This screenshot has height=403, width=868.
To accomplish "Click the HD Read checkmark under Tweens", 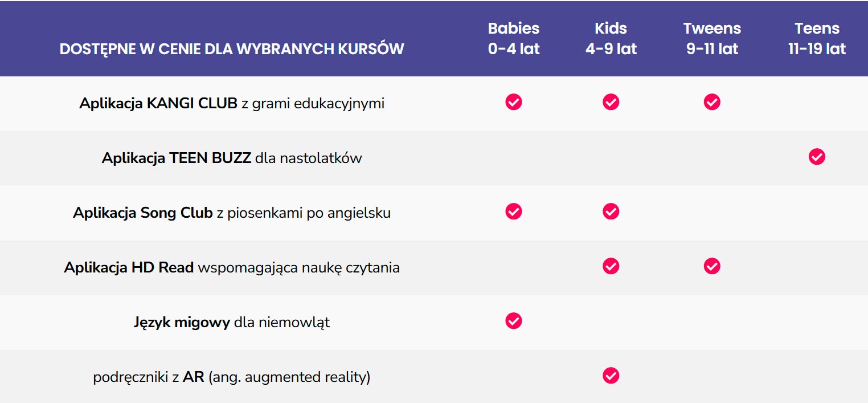I will click(x=712, y=266).
